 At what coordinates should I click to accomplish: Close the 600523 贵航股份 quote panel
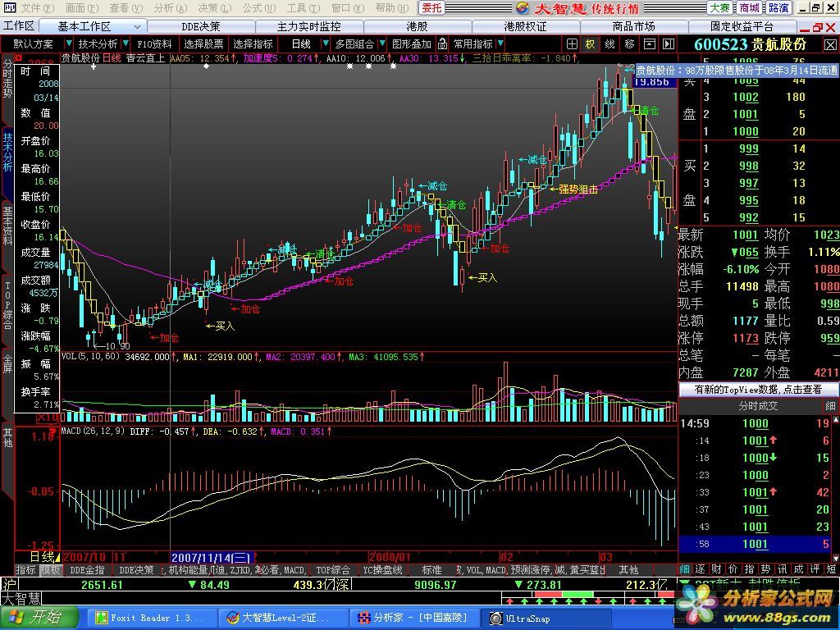(830, 44)
